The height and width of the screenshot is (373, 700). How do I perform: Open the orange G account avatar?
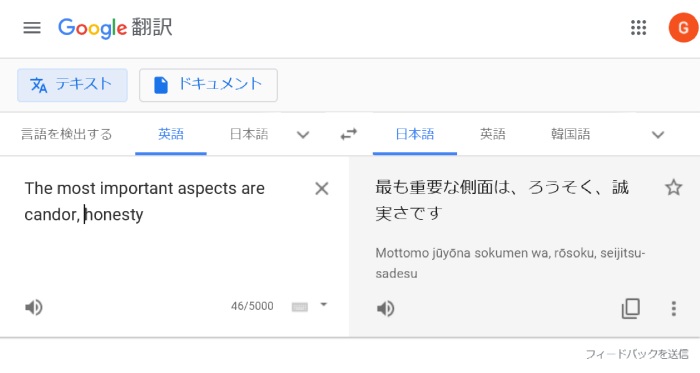[x=683, y=28]
